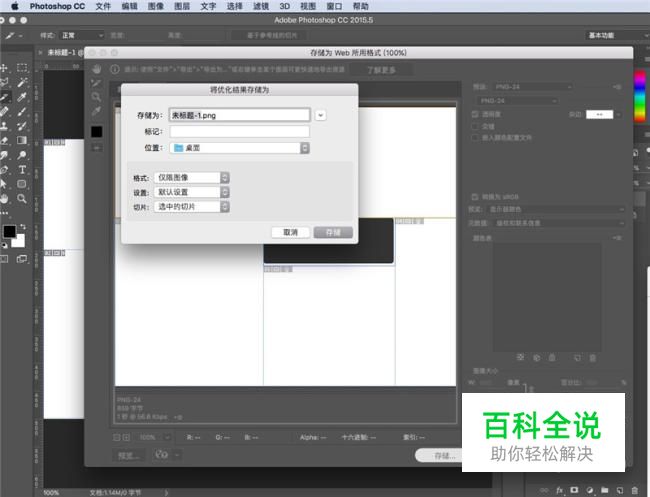
Task: Select the Move tool in toolbar
Action: [x=4, y=68]
